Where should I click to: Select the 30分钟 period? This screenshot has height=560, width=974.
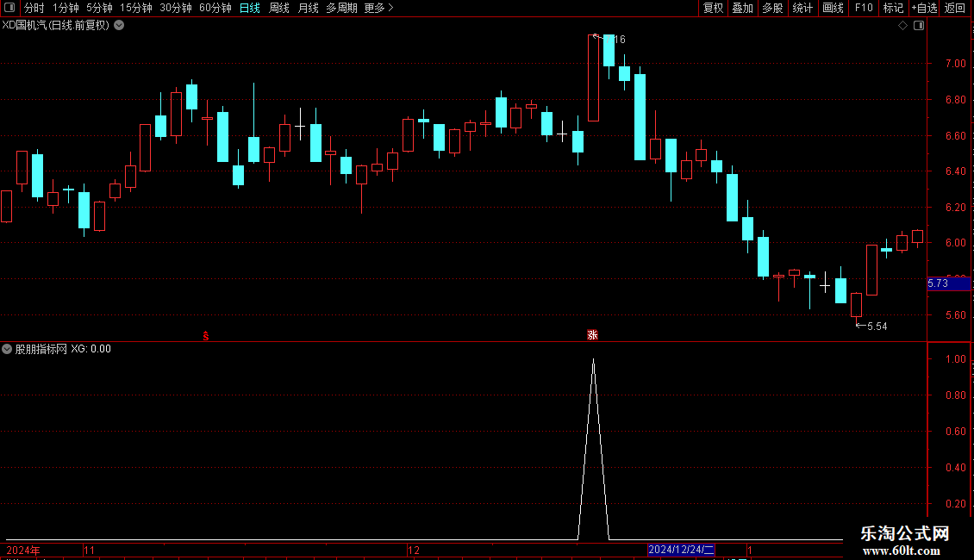click(x=176, y=8)
